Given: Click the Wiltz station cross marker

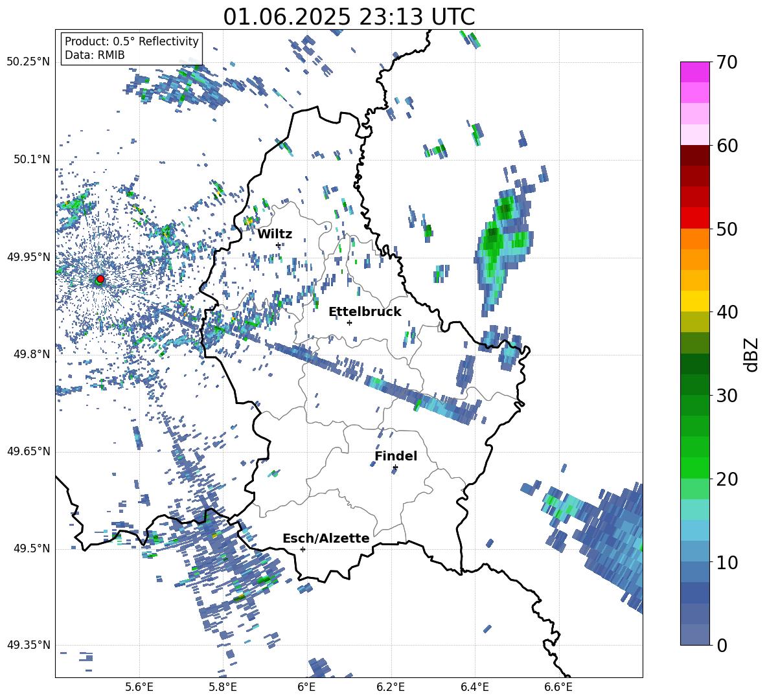Looking at the screenshot, I should (279, 245).
